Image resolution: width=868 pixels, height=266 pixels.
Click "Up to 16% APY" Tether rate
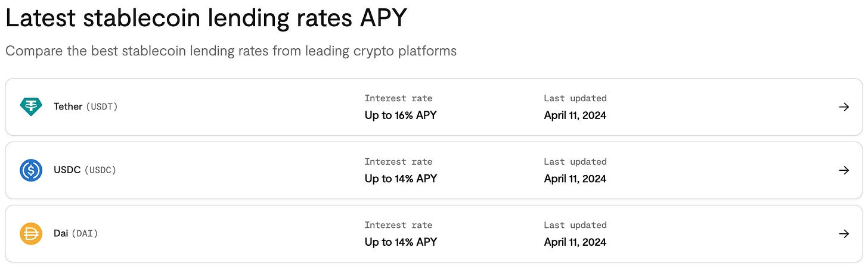point(401,115)
